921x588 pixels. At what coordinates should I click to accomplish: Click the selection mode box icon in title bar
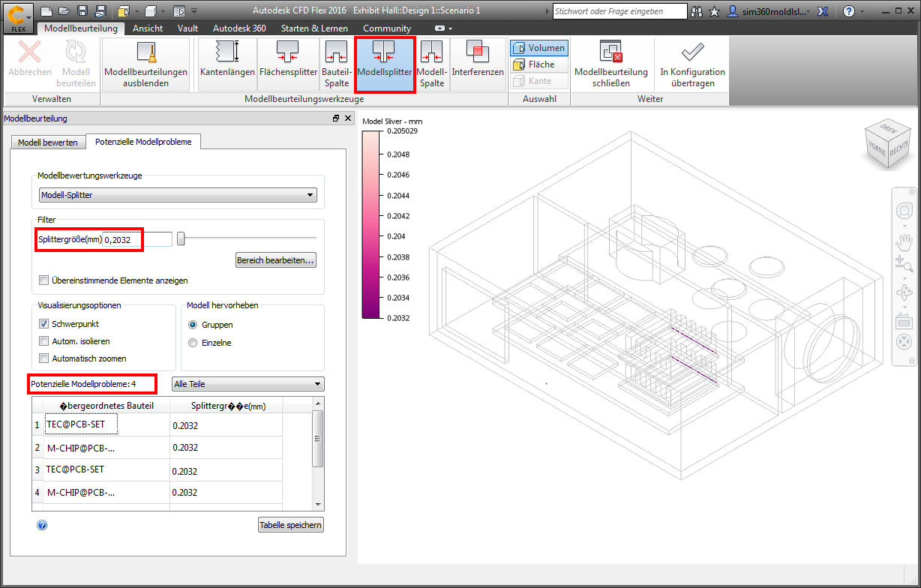tap(123, 11)
